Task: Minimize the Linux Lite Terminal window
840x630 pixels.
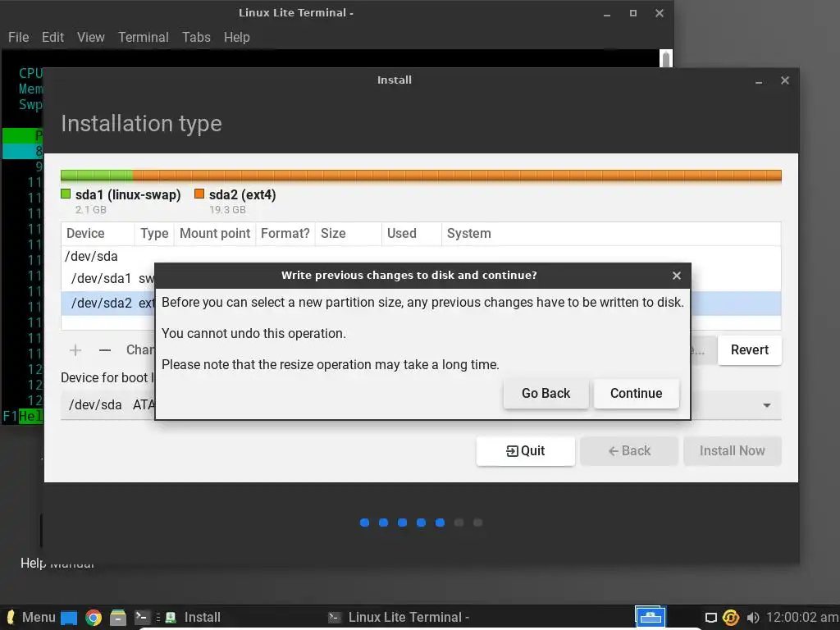Action: pyautogui.click(x=607, y=14)
